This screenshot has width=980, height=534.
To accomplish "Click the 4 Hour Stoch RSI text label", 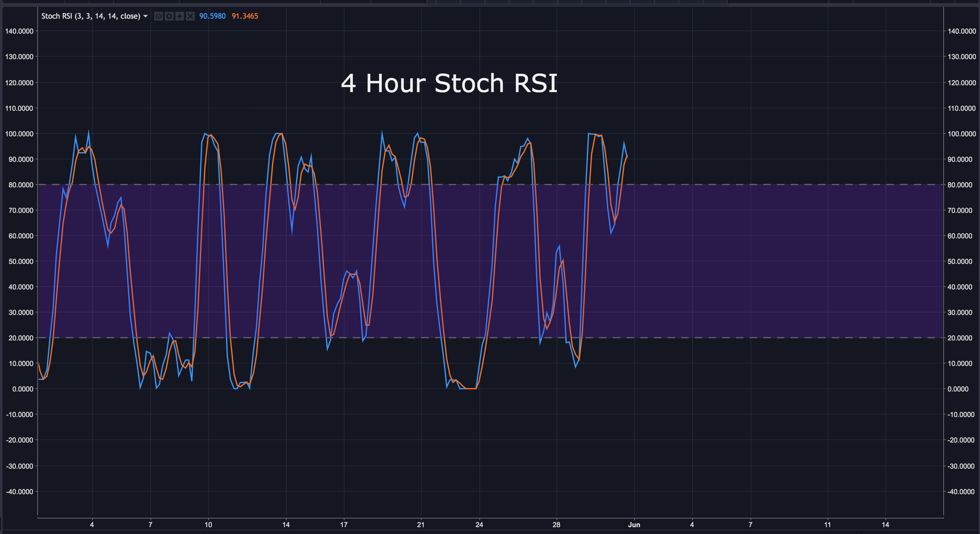I will pyautogui.click(x=449, y=83).
